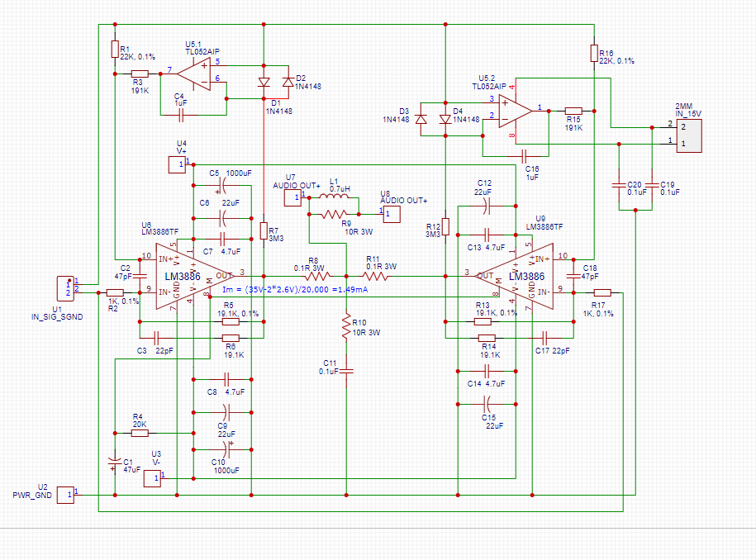Select the C17 22pF capacitor symbol
The width and height of the screenshot is (756, 560).
pyautogui.click(x=544, y=338)
